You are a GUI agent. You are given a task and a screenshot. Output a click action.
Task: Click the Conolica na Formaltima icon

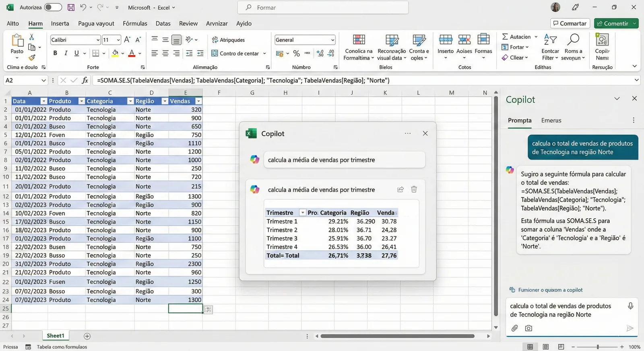click(359, 40)
